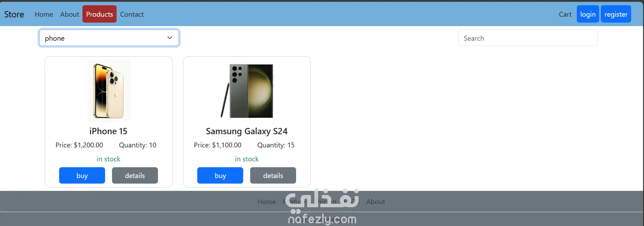Open the Cart link
Viewport: 644px width, 226px height.
click(565, 14)
